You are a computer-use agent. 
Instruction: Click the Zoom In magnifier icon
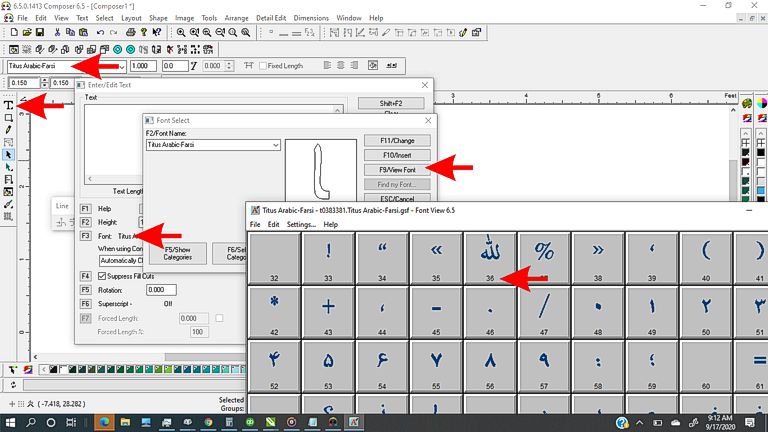(x=181, y=32)
